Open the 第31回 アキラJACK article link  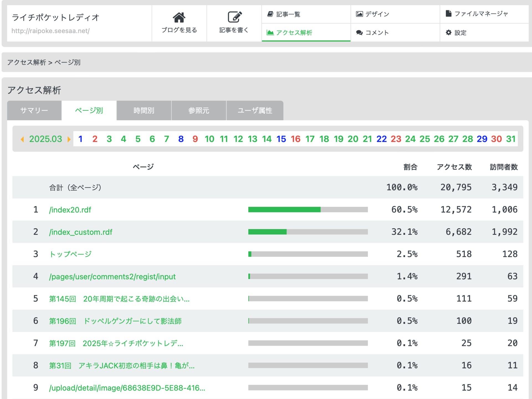pyautogui.click(x=122, y=365)
